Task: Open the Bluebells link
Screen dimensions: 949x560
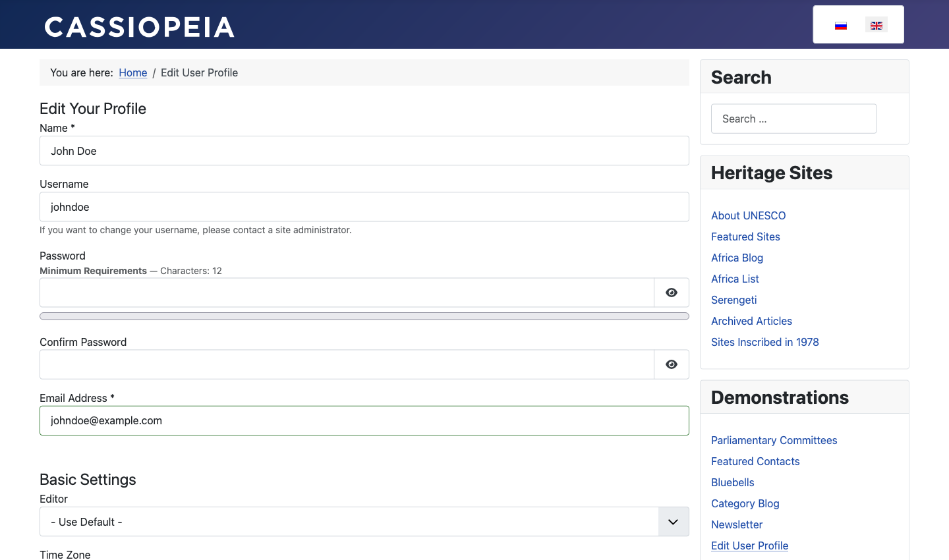Action: point(733,482)
